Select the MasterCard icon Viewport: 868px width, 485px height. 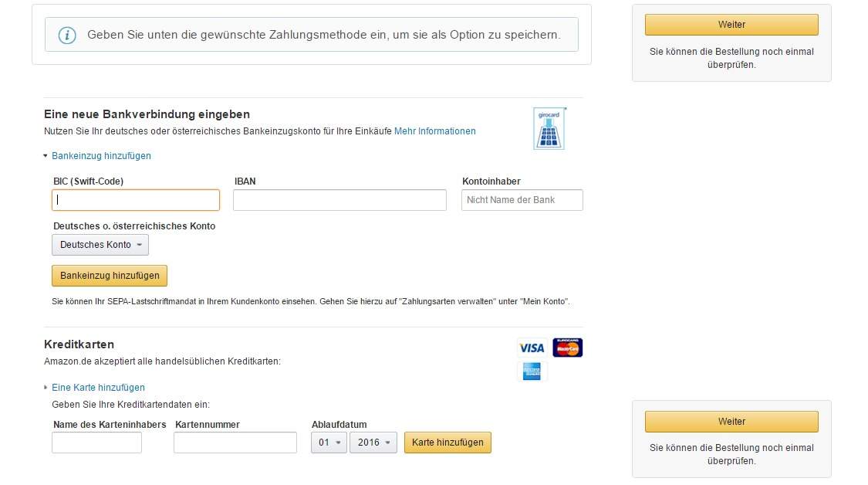coord(568,347)
